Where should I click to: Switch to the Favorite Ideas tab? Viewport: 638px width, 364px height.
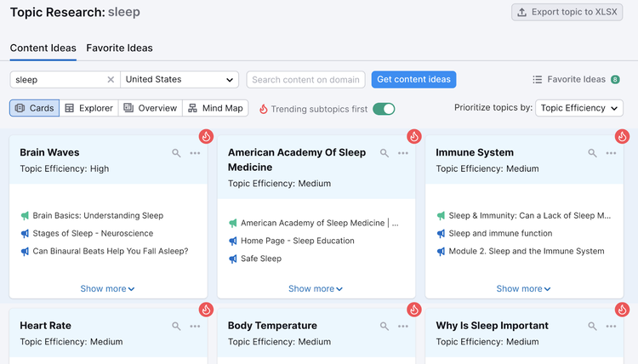(x=120, y=48)
